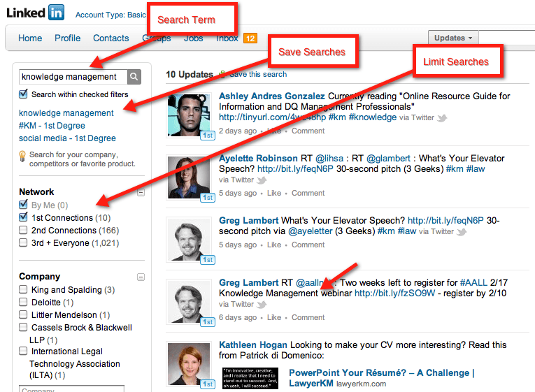Open Ayelette Robinson profile link
This screenshot has width=535, height=392.
pyautogui.click(x=258, y=159)
